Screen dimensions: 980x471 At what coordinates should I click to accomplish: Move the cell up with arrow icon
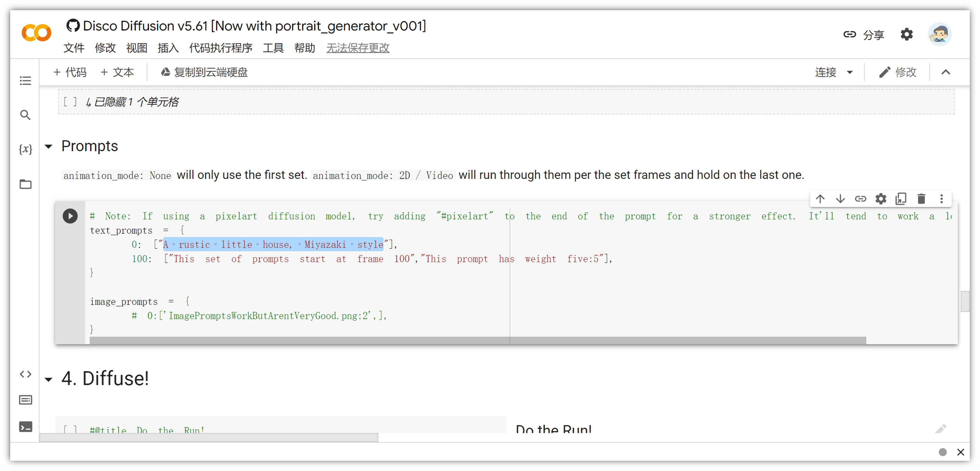click(x=820, y=199)
